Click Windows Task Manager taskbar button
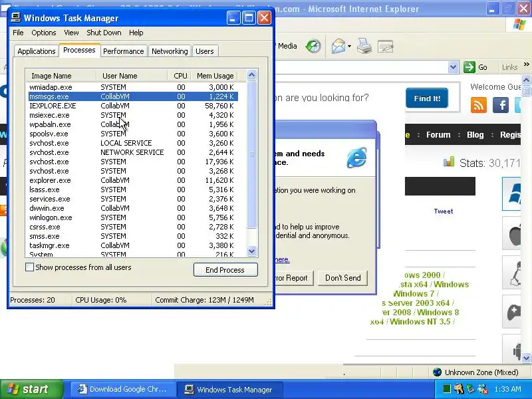Viewport: 532px width, 399px height. tap(230, 389)
